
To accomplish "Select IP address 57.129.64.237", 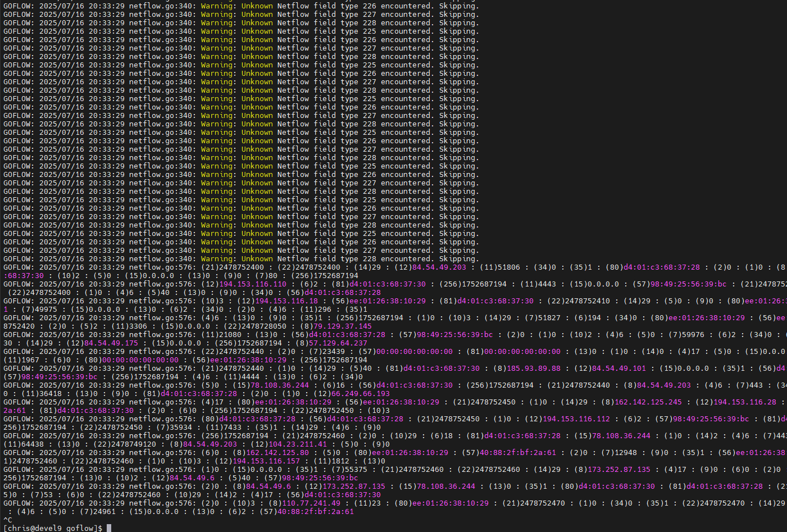I will 338,343.
